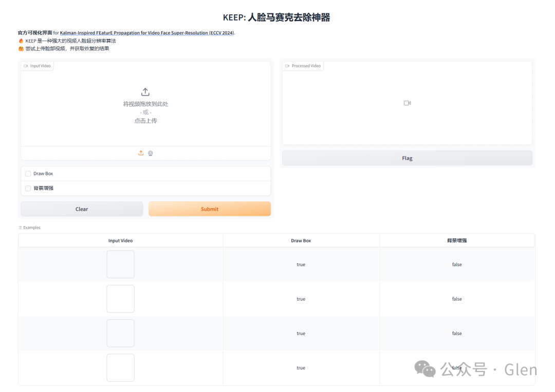The height and width of the screenshot is (392, 555).
Task: Click the Draw Box column header
Action: pos(301,240)
